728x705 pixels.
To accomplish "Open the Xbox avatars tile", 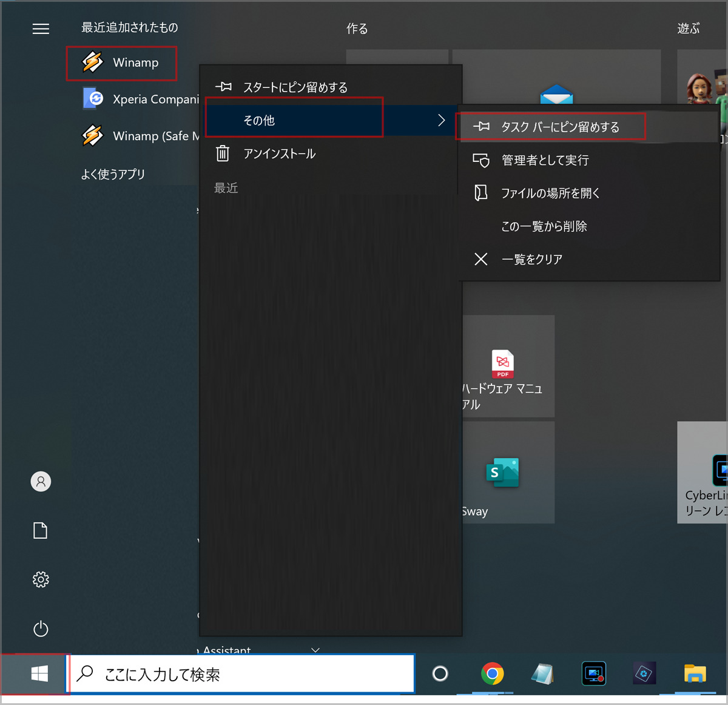I will [x=703, y=77].
